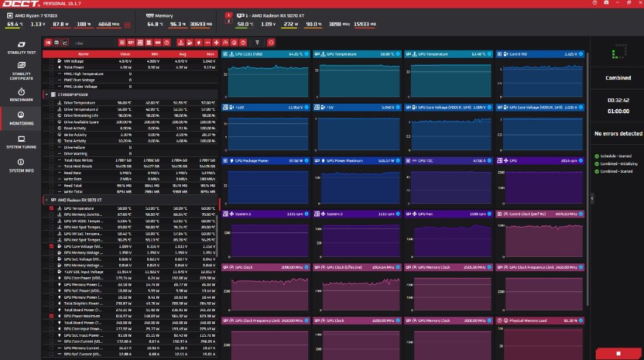This screenshot has width=644, height=360.
Task: Toggle the temperature sensor type filter
Action: tap(180, 43)
